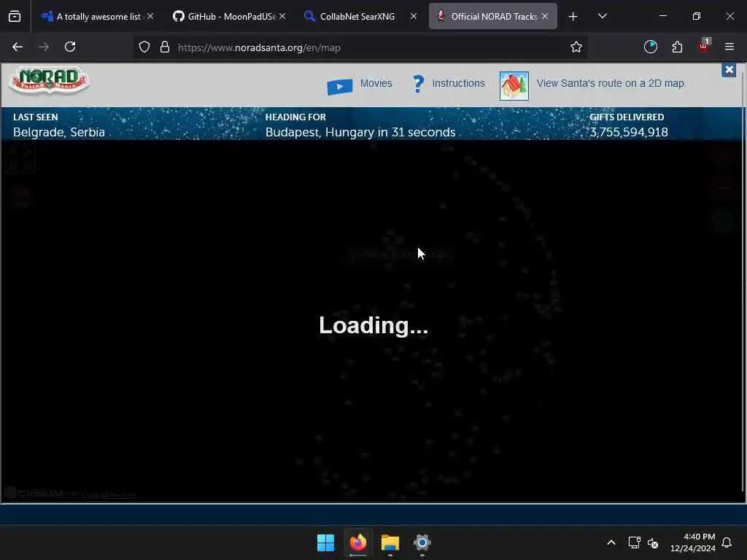Open the clock and date 4:40 PM

pyautogui.click(x=693, y=542)
